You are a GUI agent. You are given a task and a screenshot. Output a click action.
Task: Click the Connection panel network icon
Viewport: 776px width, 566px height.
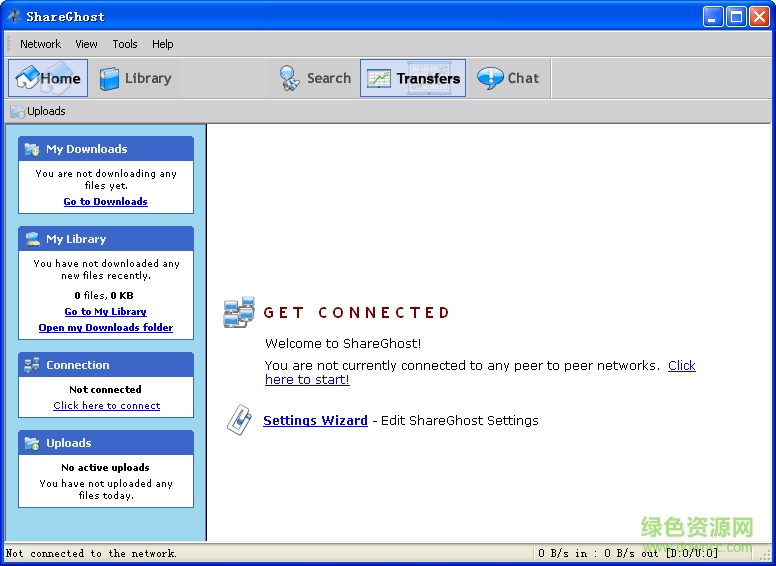33,366
